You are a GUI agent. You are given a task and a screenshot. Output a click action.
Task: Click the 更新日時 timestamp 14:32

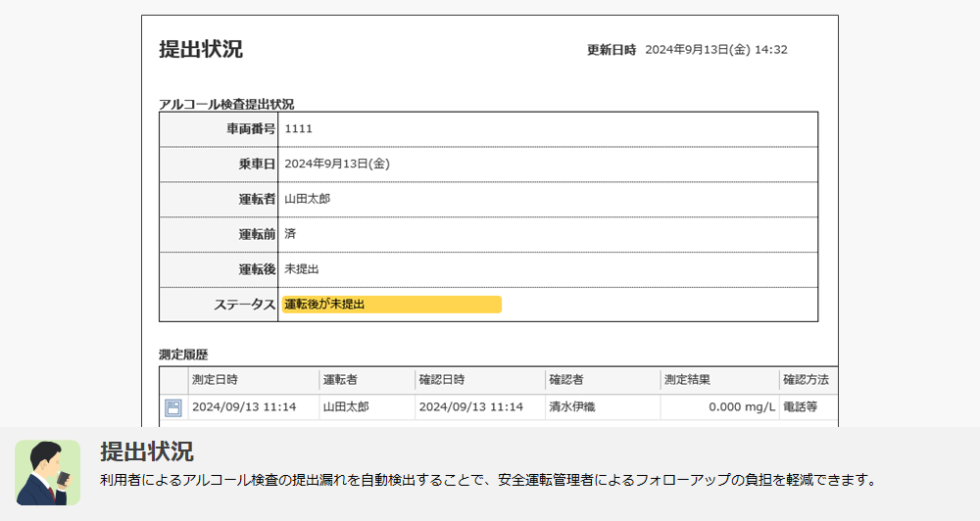click(x=771, y=50)
